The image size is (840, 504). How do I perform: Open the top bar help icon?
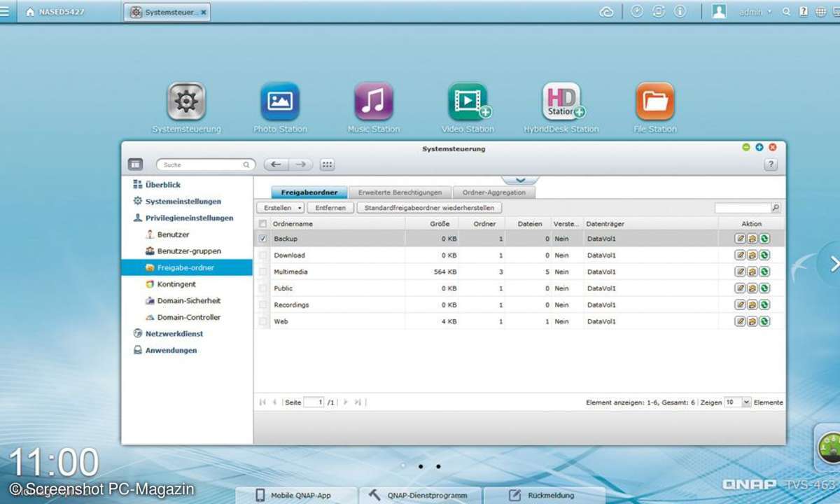[x=804, y=12]
